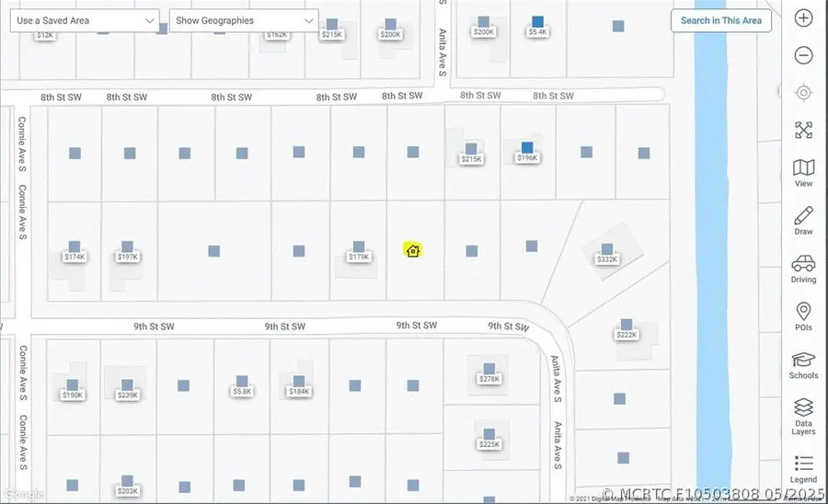Click the yellow subject property house marker
The image size is (828, 504).
pyautogui.click(x=413, y=250)
